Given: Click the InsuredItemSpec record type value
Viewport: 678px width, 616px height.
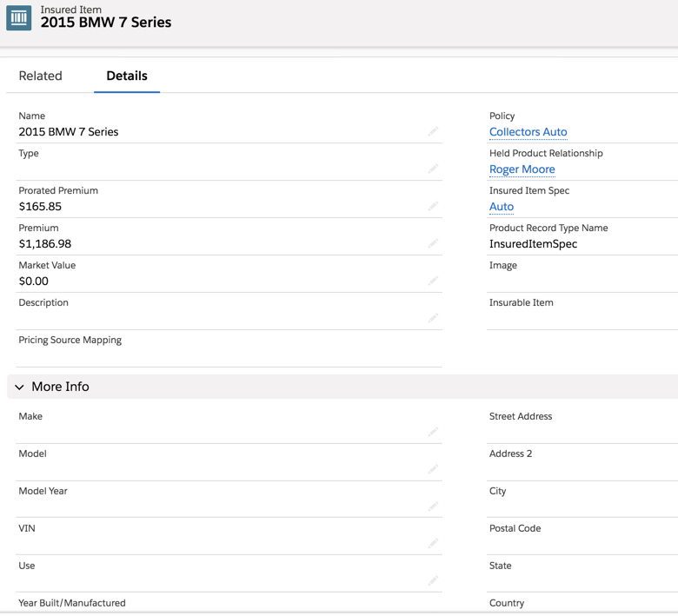Looking at the screenshot, I should (x=533, y=244).
